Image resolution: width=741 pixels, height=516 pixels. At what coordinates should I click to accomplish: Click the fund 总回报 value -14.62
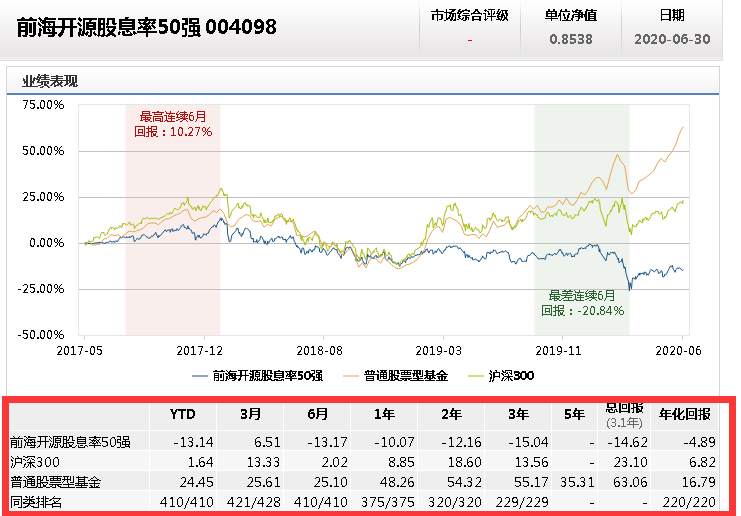627,442
